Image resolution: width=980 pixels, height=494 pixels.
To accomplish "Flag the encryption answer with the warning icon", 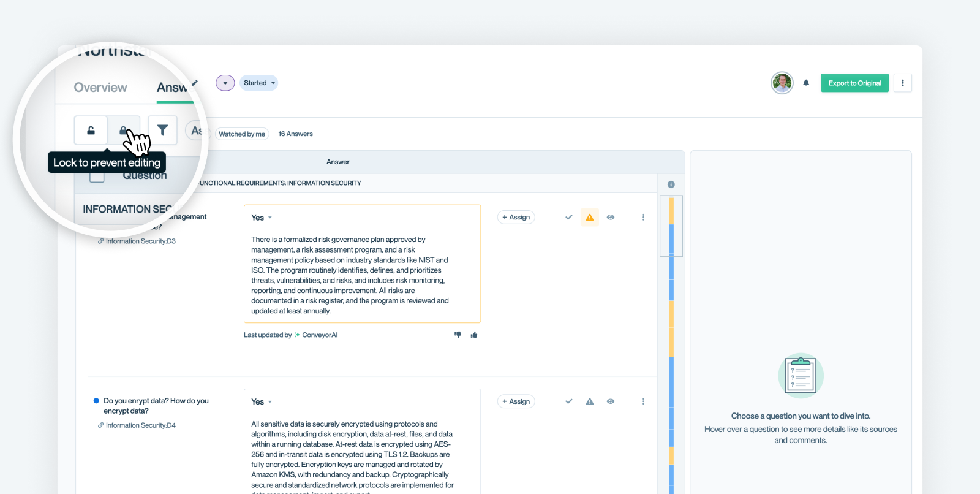I will click(589, 401).
